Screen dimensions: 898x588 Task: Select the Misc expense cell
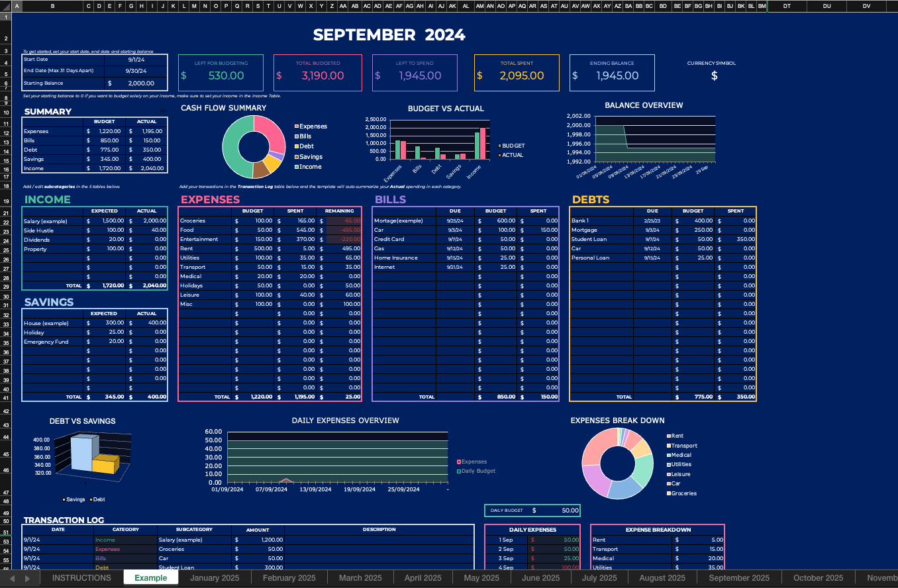pyautogui.click(x=205, y=304)
